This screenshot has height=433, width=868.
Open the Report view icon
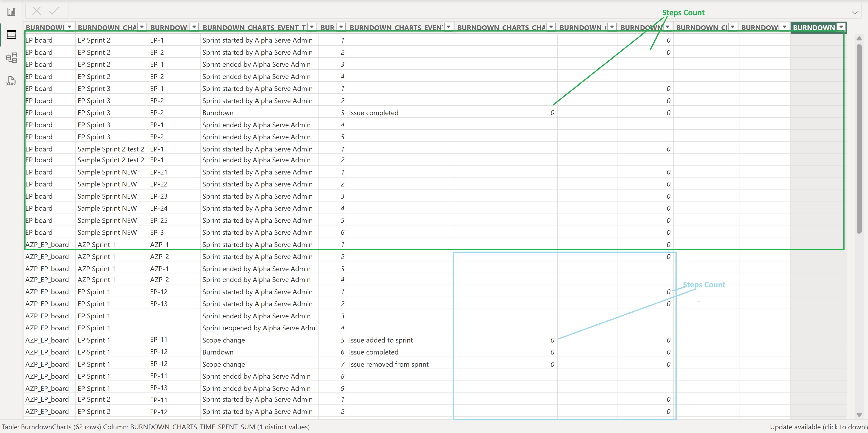(11, 12)
